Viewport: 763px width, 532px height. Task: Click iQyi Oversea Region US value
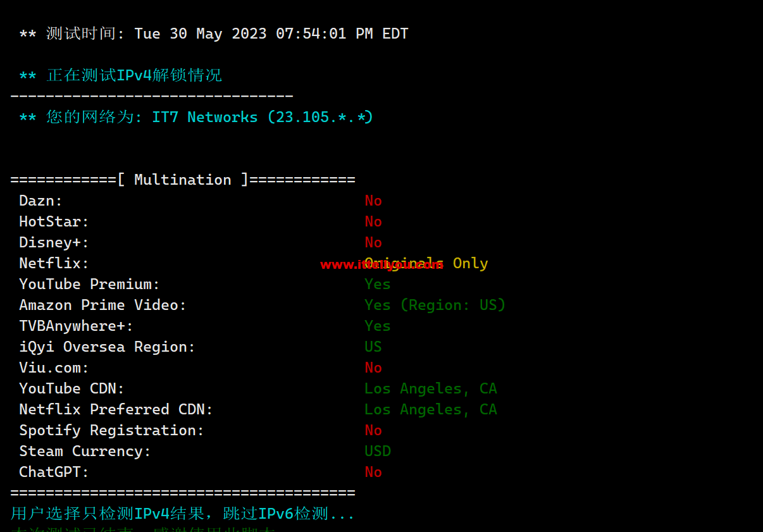coord(373,347)
